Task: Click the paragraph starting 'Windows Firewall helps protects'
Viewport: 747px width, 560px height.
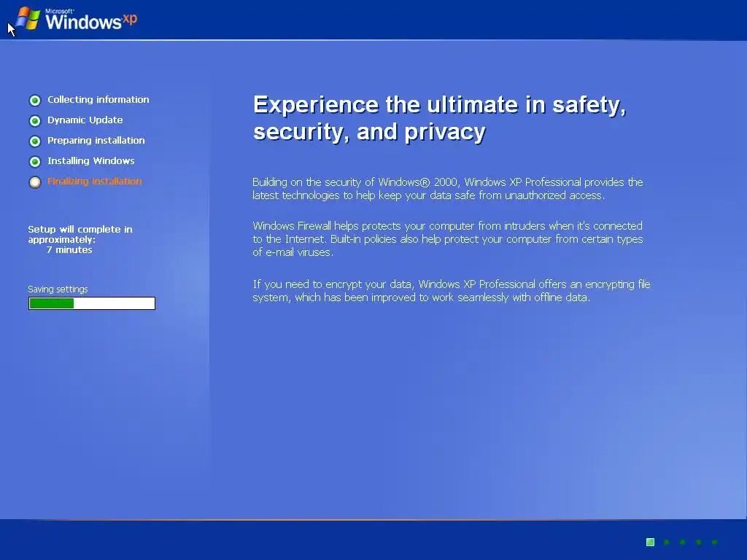Action: point(448,239)
